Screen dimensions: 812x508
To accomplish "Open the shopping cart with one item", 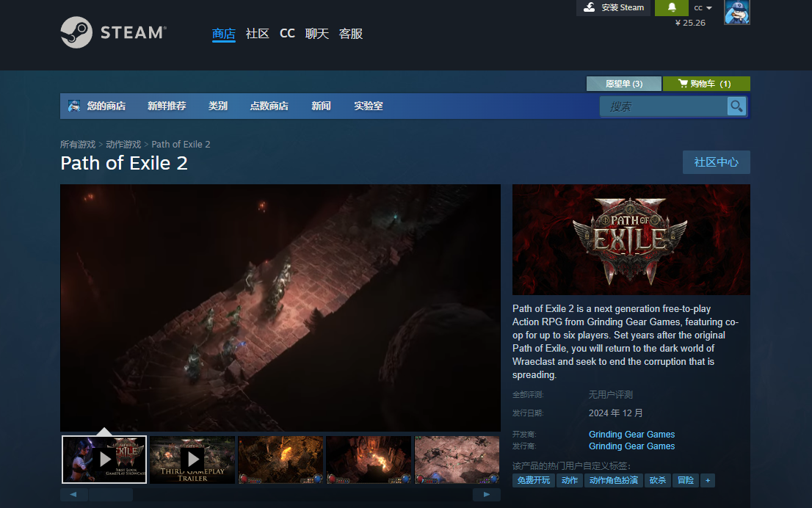I will tap(706, 83).
